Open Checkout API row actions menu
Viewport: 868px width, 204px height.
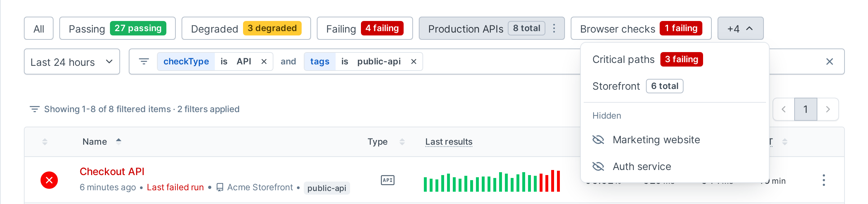coord(824,180)
